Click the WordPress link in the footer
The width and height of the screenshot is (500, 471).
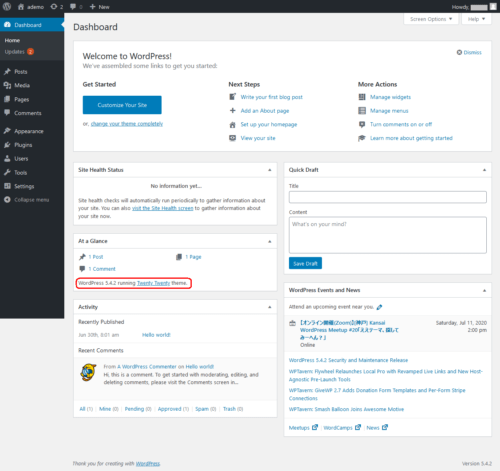(x=148, y=464)
